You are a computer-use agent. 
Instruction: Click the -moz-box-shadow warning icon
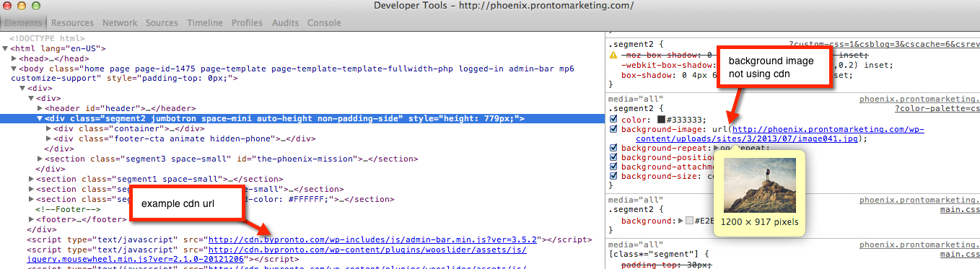coord(613,55)
